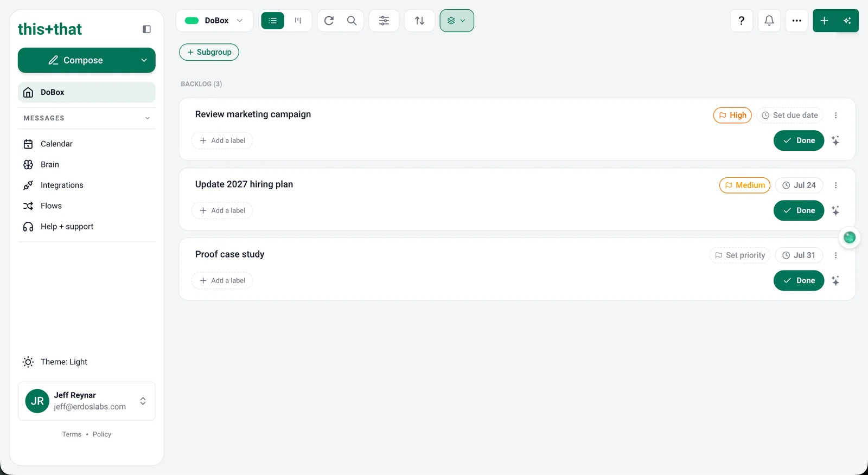Open filter sliders settings
868x475 pixels.
click(384, 21)
